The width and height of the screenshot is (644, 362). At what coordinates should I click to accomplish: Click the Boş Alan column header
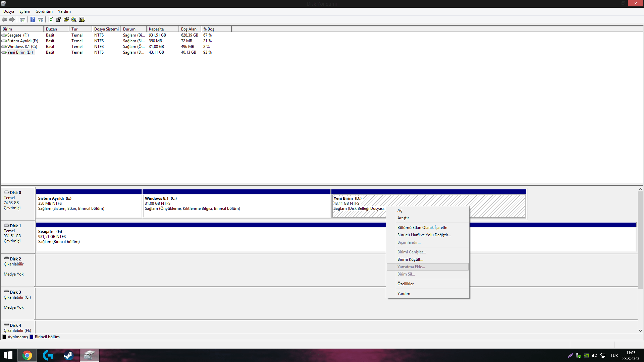point(190,29)
